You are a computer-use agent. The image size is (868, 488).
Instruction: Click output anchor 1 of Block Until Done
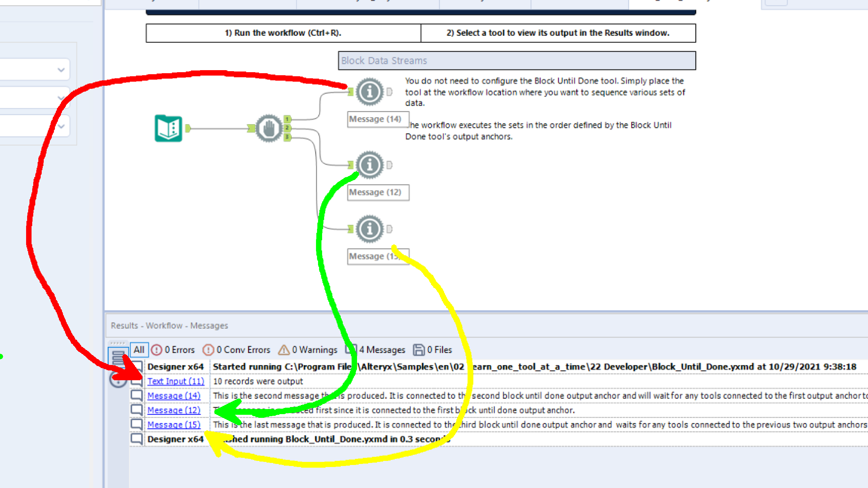[x=287, y=119]
